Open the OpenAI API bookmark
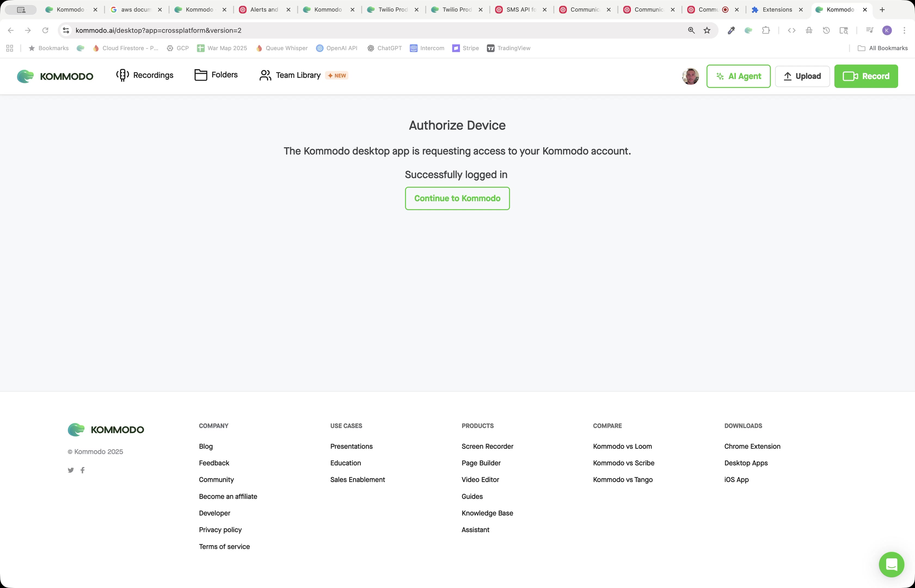Screen dimensions: 915x588 click(337, 48)
